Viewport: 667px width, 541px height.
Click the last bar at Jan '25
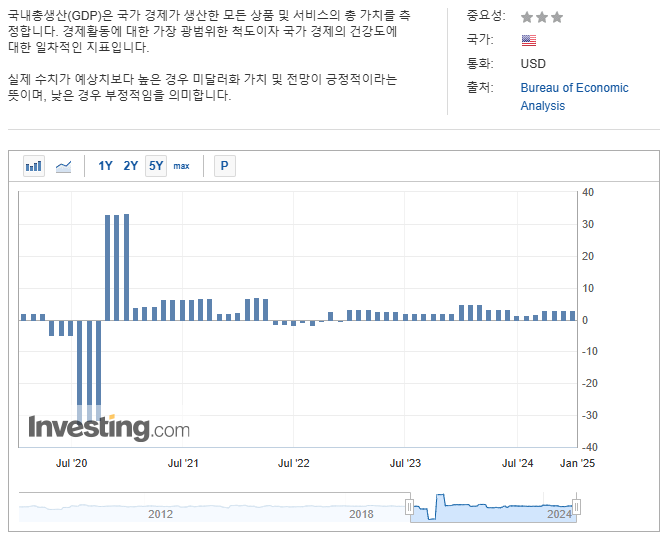pyautogui.click(x=573, y=316)
